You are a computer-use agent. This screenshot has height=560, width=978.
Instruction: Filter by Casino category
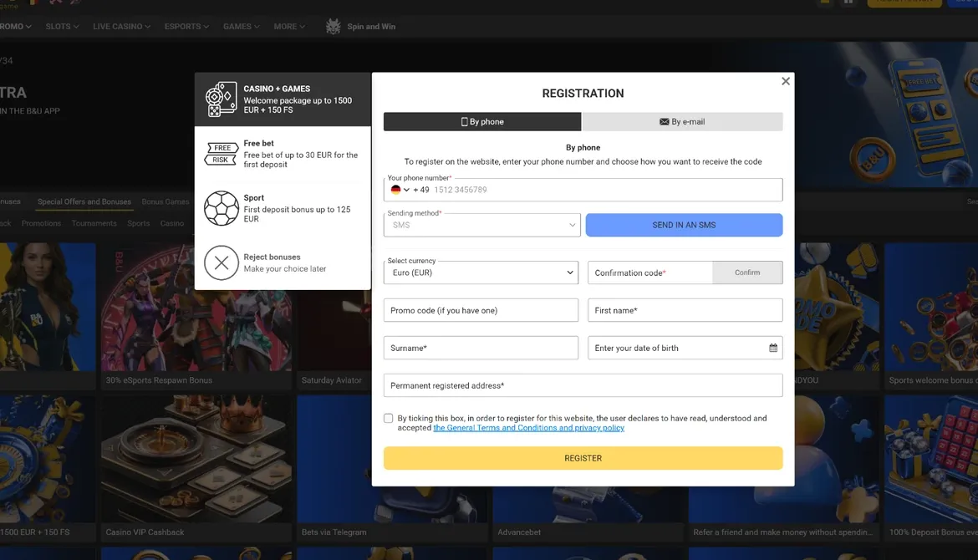click(172, 223)
